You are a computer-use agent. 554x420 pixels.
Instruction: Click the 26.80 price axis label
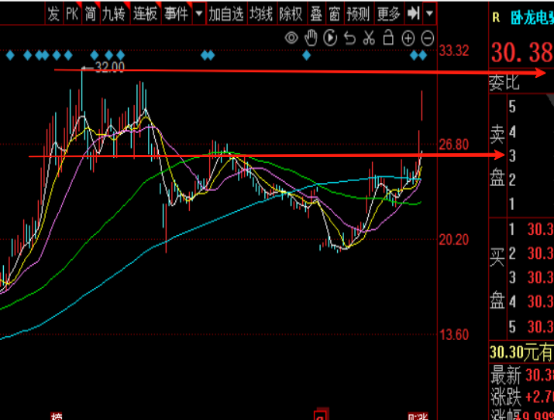pyautogui.click(x=454, y=145)
